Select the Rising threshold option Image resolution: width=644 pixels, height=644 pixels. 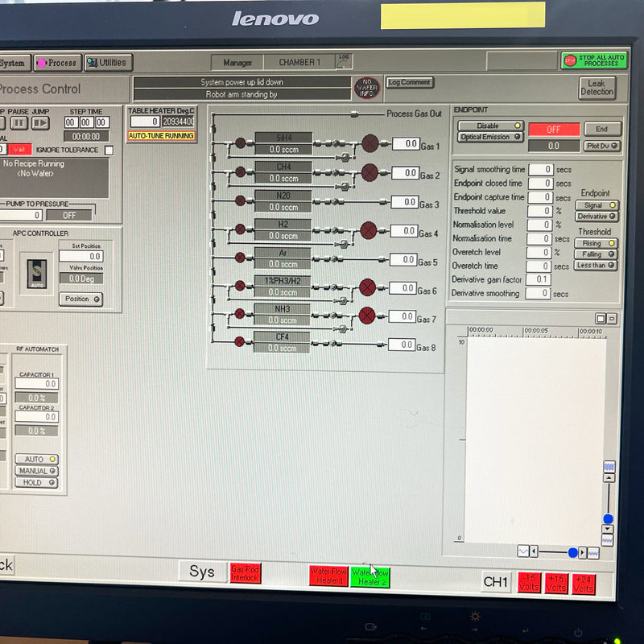point(596,243)
